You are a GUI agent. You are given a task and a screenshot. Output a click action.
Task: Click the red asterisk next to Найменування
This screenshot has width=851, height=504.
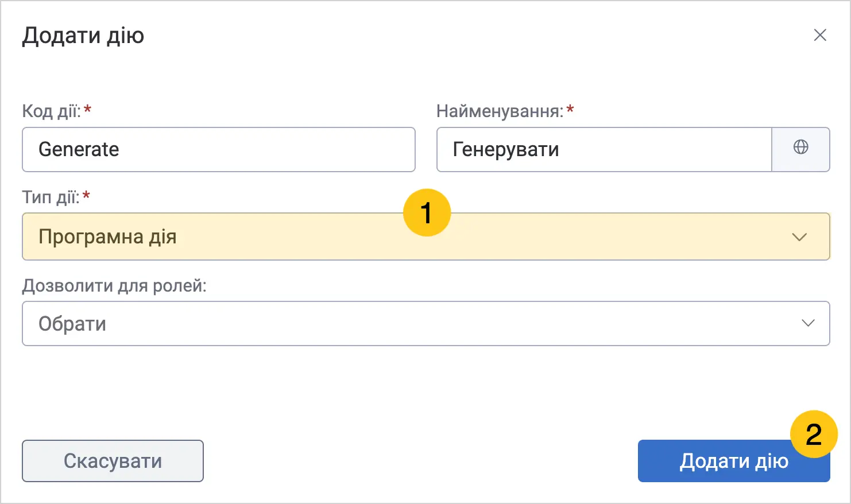(570, 108)
